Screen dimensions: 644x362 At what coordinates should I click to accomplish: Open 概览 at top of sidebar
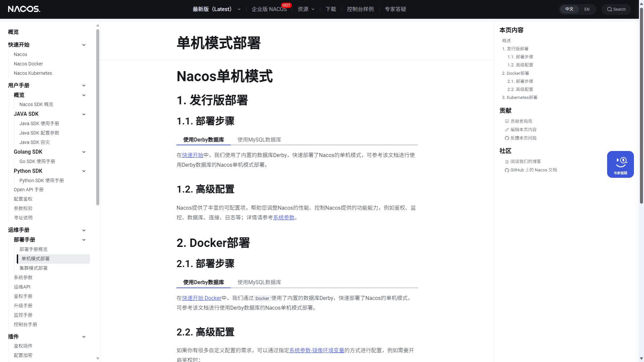pos(13,32)
